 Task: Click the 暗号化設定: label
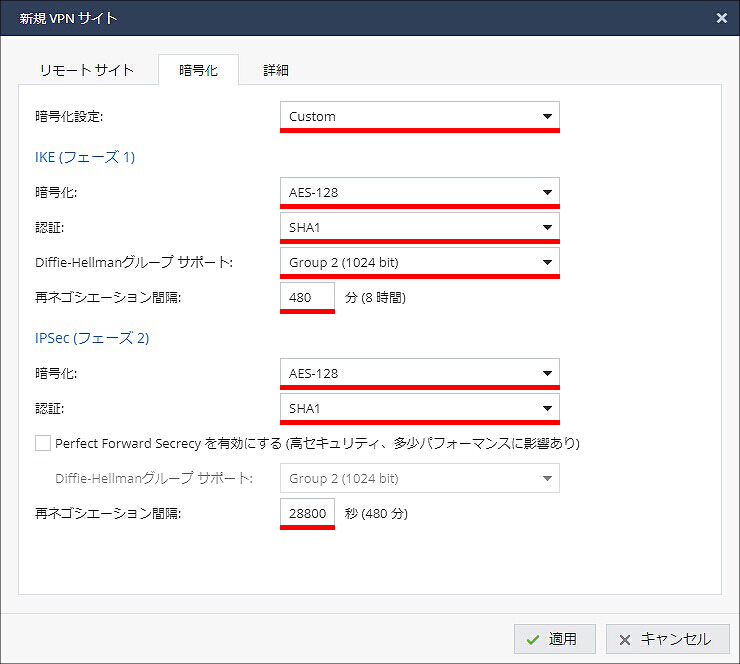point(69,116)
